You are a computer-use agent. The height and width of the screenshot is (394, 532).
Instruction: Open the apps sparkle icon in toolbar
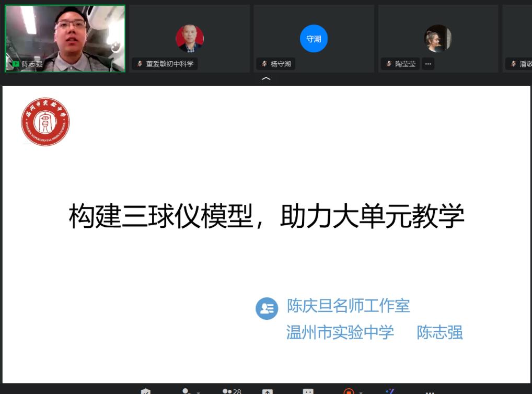(390, 391)
